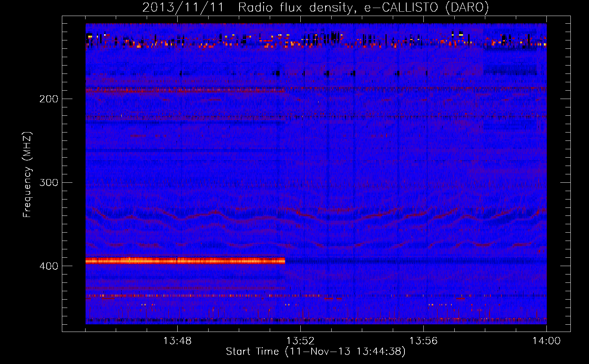The image size is (589, 364).
Task: Click the 13:56 time tick label
Action: point(423,341)
